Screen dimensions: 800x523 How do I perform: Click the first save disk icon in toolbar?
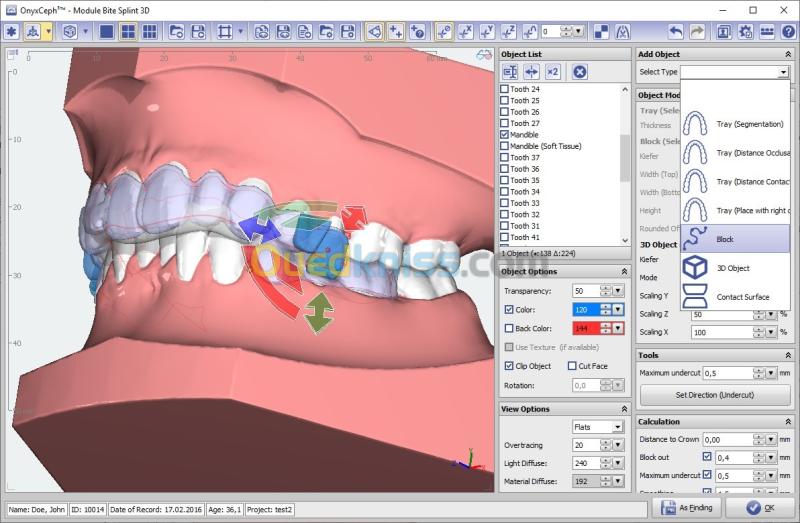pos(198,32)
